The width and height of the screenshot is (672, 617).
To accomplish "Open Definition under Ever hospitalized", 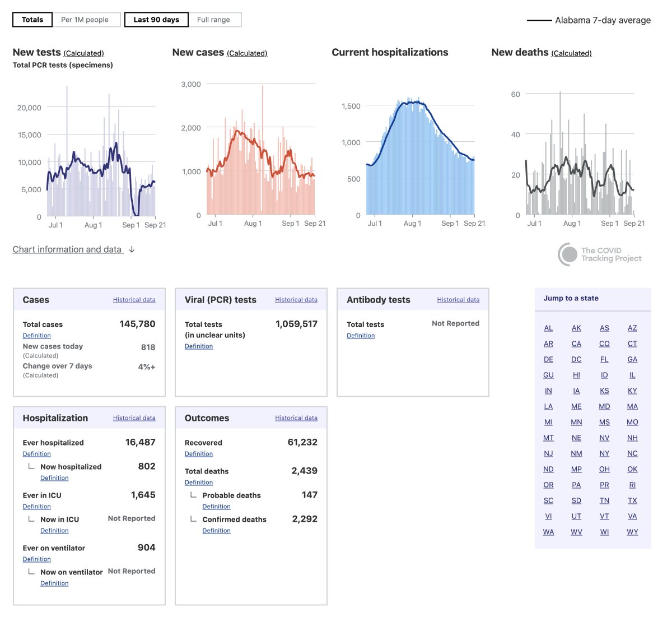I will [x=37, y=454].
